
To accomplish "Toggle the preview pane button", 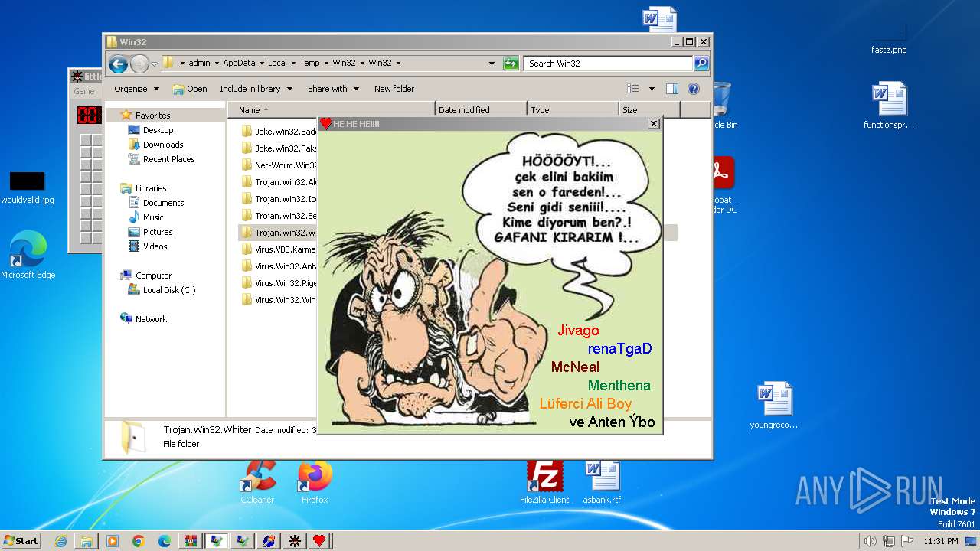I will point(672,89).
